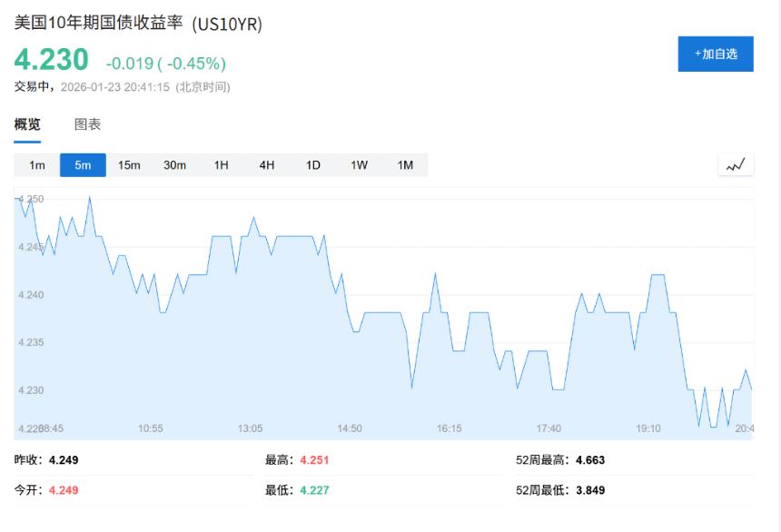
Task: Select the 5m timeframe
Action: click(x=83, y=165)
